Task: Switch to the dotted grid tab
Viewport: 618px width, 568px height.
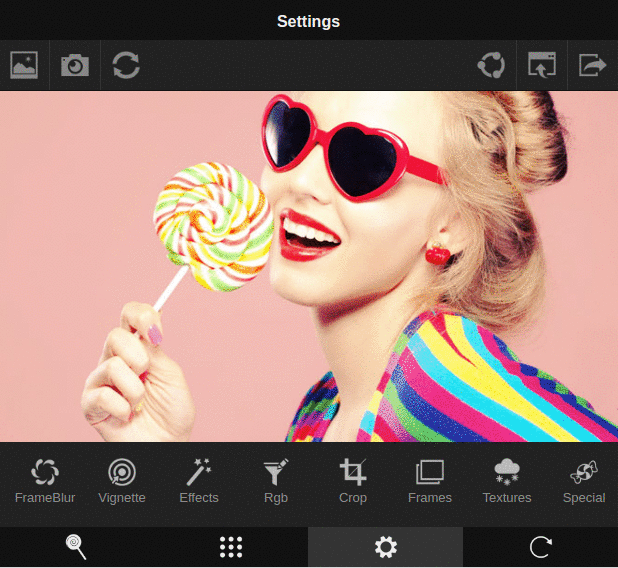Action: (231, 547)
